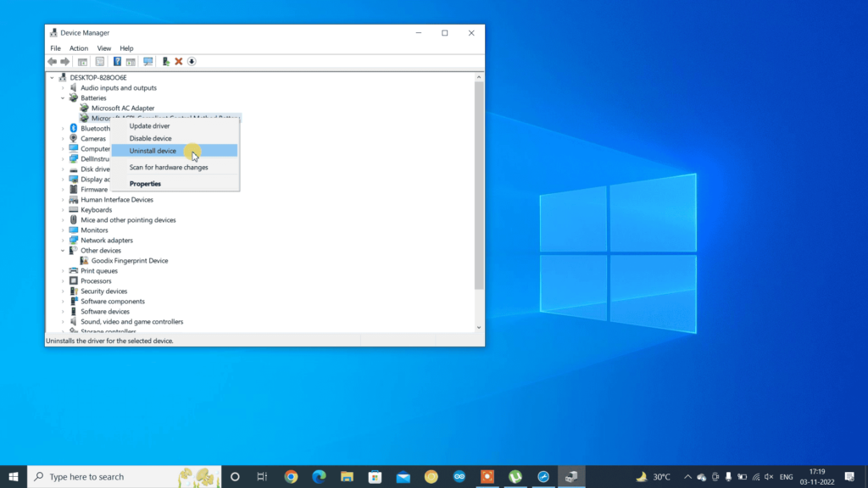This screenshot has width=868, height=488.
Task: Expand the Network adapters category
Action: pyautogui.click(x=63, y=240)
